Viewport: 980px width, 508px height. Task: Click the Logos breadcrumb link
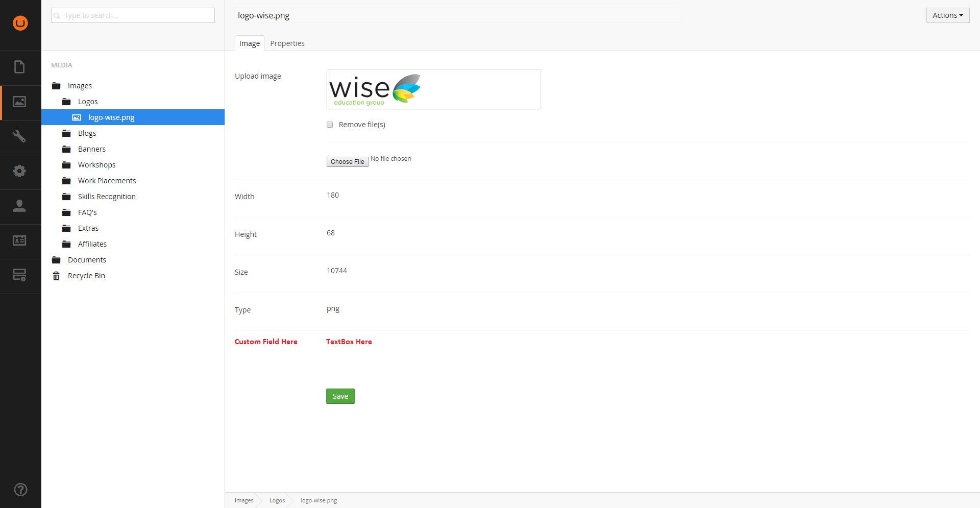pos(277,500)
